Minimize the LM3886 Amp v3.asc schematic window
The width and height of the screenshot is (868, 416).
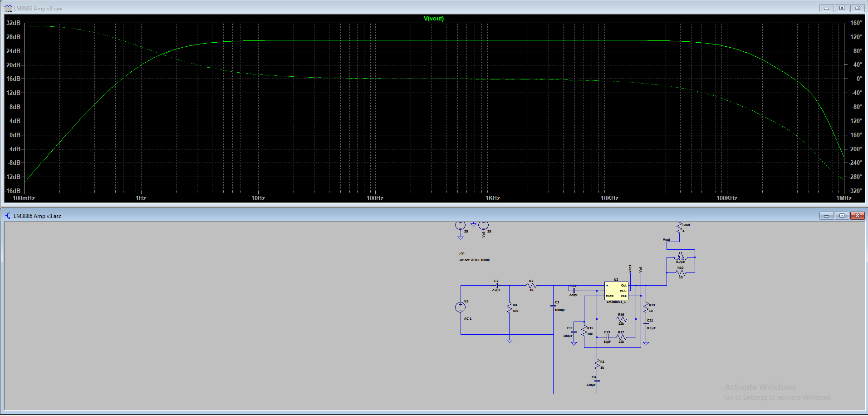coord(826,216)
